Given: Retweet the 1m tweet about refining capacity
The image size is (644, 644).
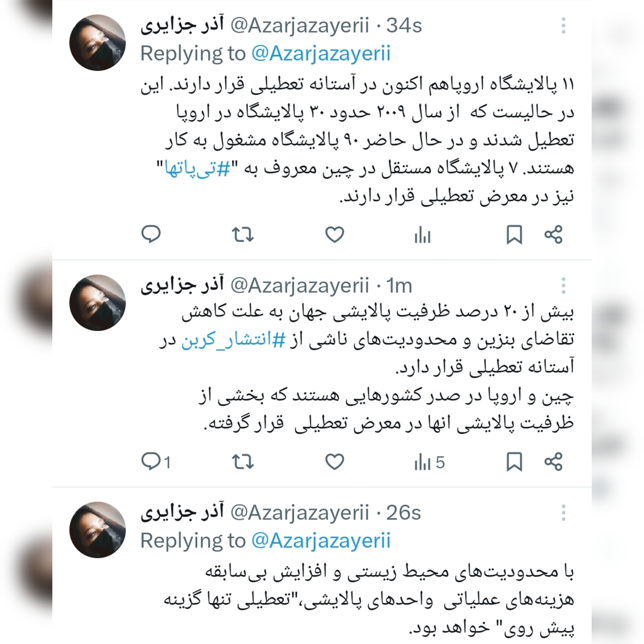Looking at the screenshot, I should [243, 462].
